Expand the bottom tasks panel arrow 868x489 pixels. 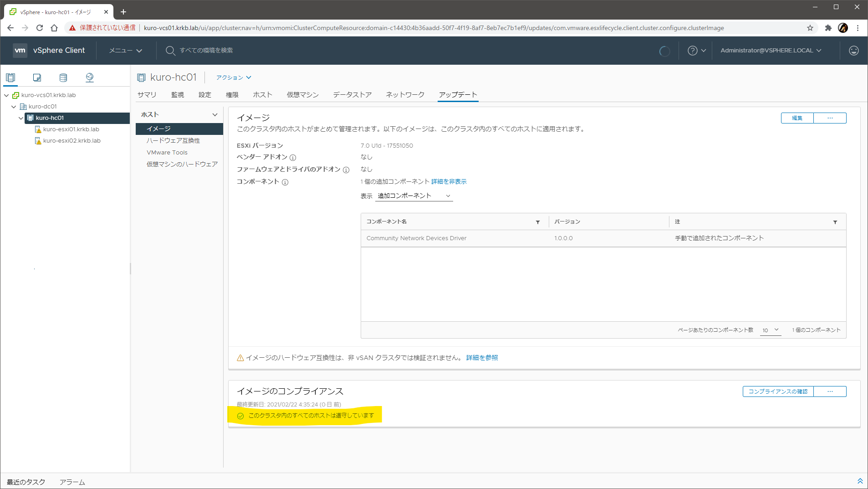tap(860, 481)
